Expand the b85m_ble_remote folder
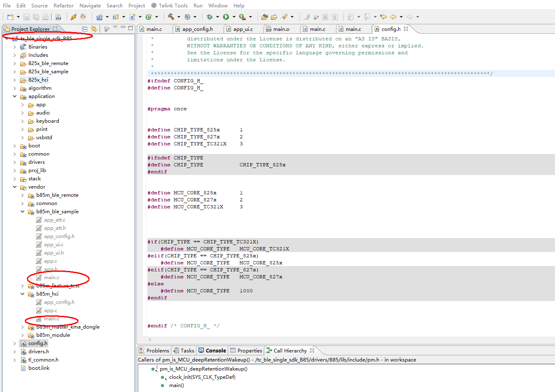Screen dimensions: 555x392 tap(23, 195)
